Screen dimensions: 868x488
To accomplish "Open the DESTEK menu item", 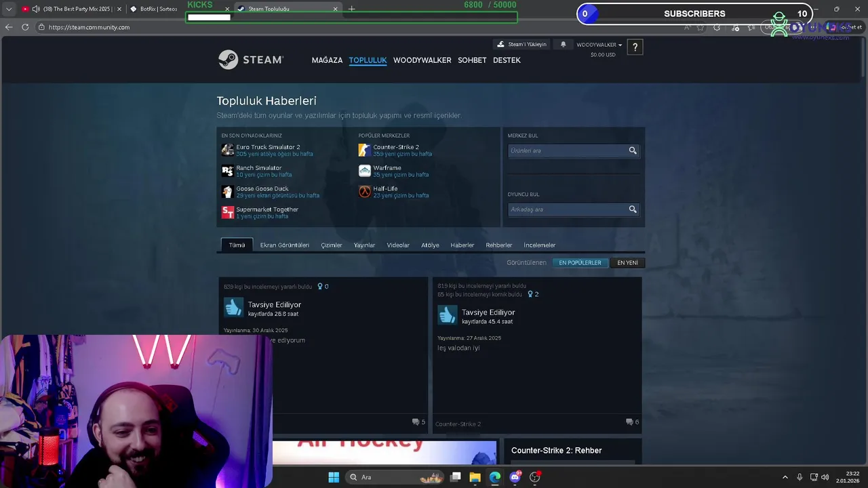I will 507,60.
